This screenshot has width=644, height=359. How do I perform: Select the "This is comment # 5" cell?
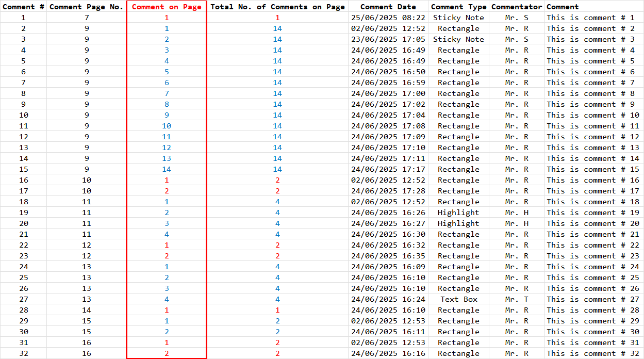pyautogui.click(x=591, y=61)
